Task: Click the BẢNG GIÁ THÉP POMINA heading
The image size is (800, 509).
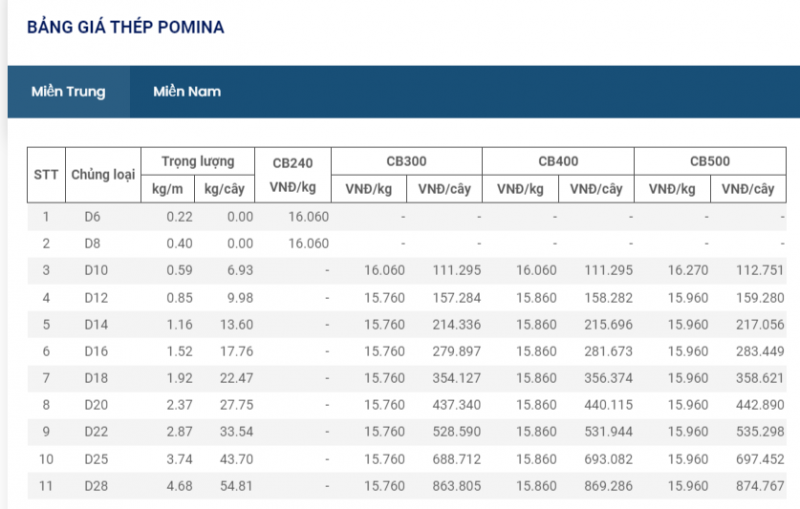Action: (x=125, y=27)
